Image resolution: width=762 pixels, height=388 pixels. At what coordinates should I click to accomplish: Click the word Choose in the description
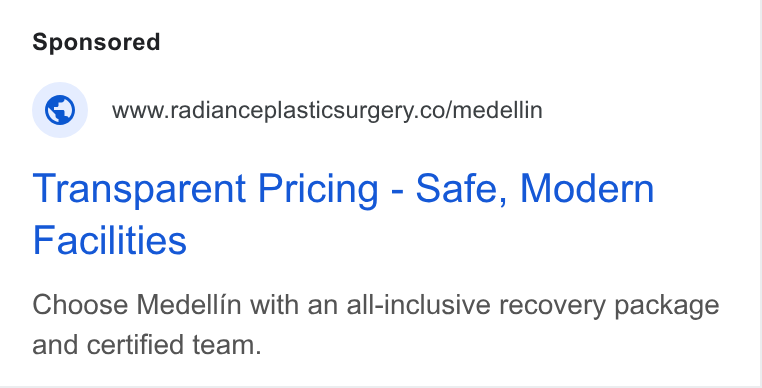coord(80,305)
